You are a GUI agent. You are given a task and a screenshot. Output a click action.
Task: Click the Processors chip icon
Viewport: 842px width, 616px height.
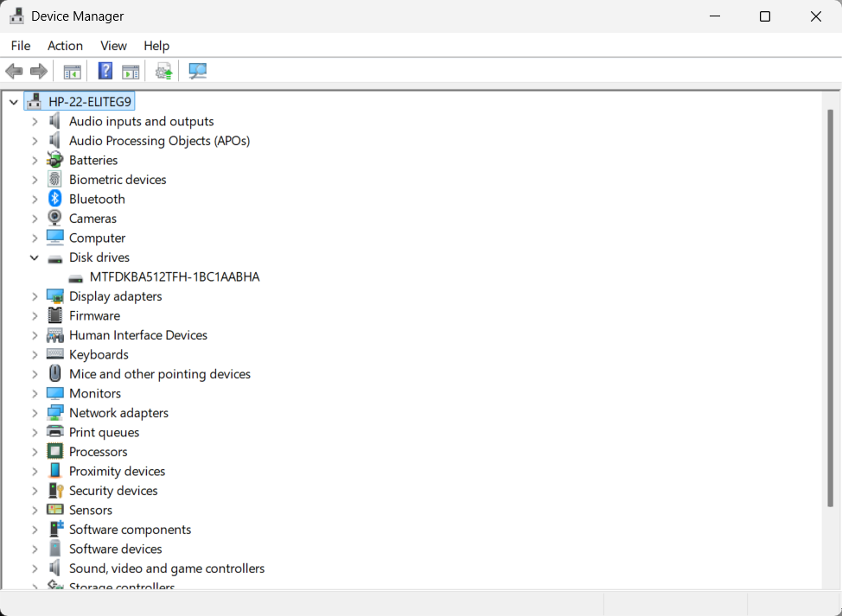(x=55, y=452)
